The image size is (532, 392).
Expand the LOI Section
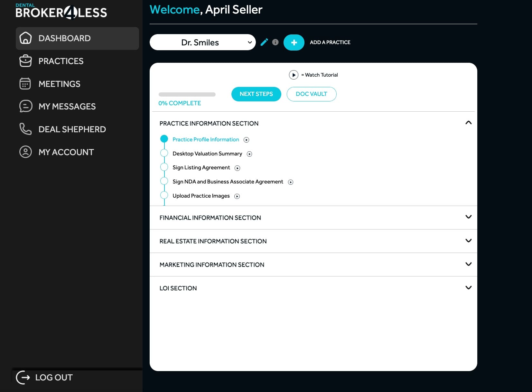tap(469, 287)
